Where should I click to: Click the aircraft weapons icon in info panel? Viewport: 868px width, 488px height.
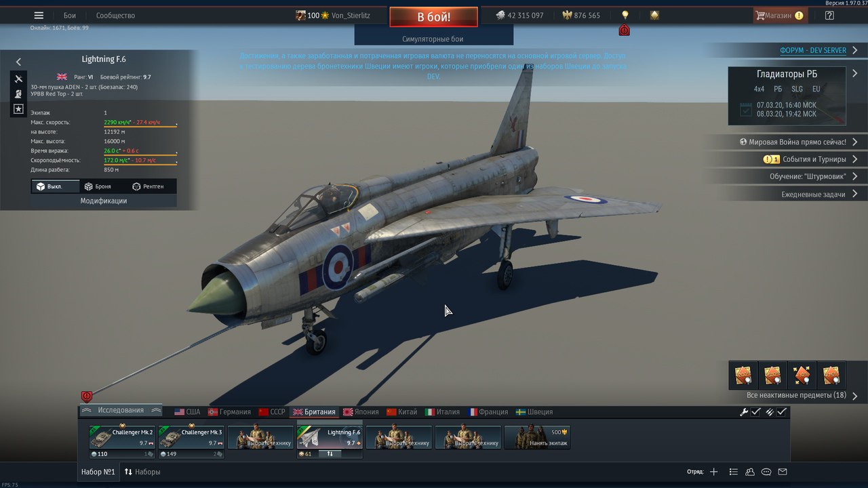pos(19,79)
